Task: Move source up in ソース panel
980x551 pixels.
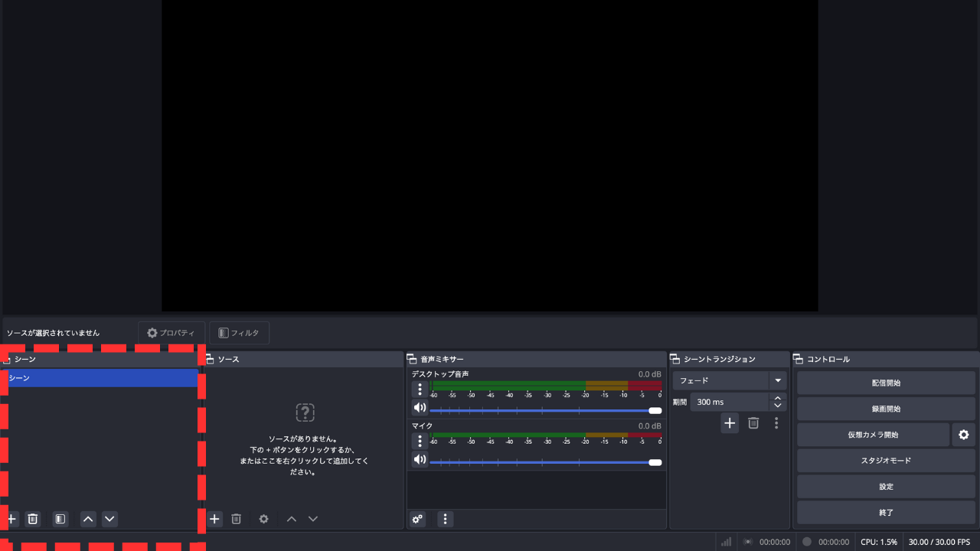Action: [292, 519]
